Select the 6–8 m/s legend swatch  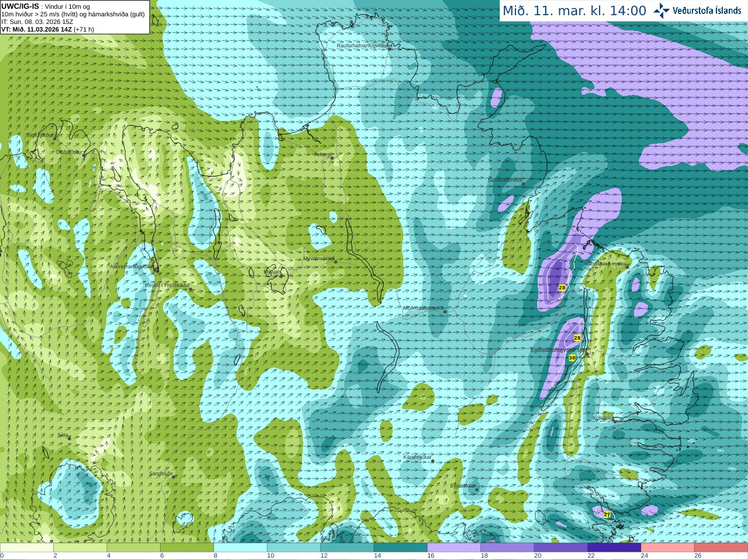tap(187, 548)
